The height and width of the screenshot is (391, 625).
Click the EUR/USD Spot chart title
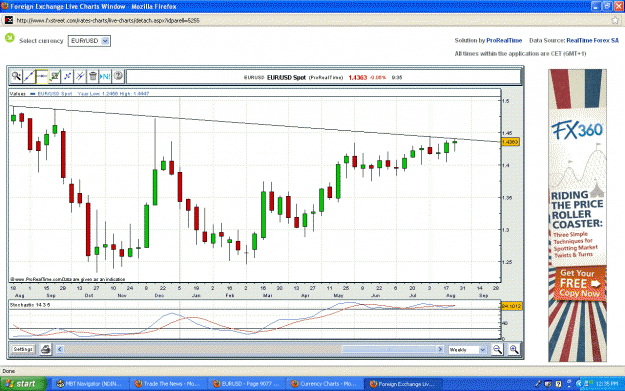(x=286, y=77)
